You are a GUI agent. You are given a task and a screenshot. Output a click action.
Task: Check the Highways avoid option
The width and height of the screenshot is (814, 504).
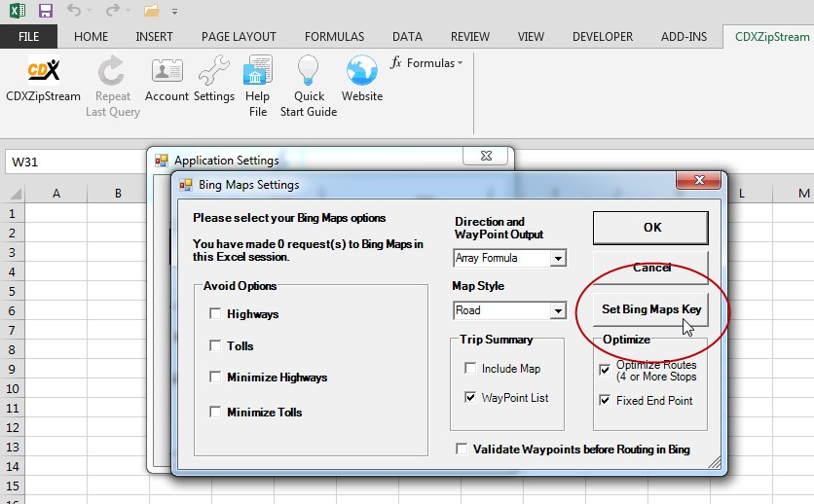pos(215,313)
